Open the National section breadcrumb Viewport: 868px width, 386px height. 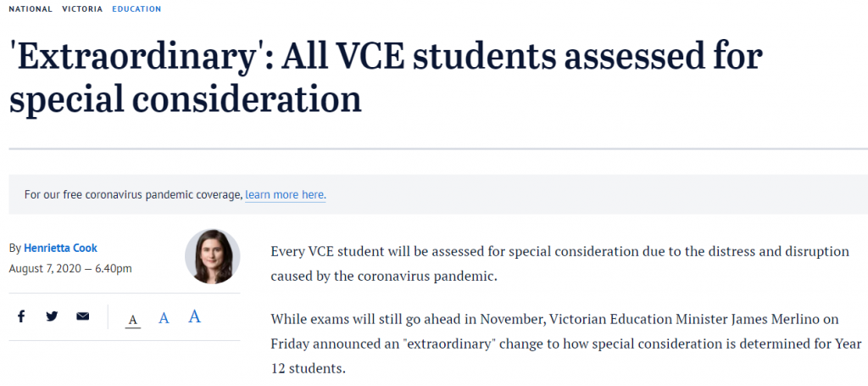pyautogui.click(x=30, y=8)
